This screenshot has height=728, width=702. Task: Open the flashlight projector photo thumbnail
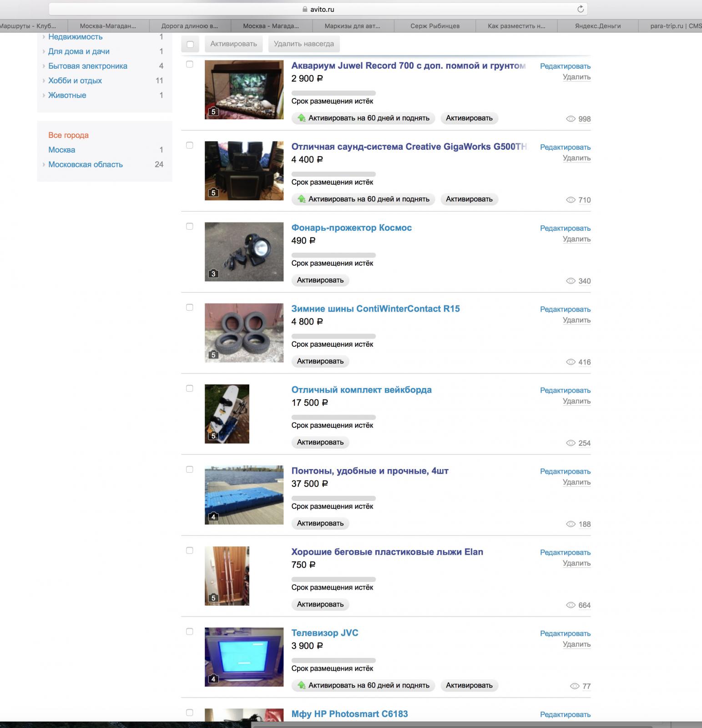pyautogui.click(x=244, y=252)
